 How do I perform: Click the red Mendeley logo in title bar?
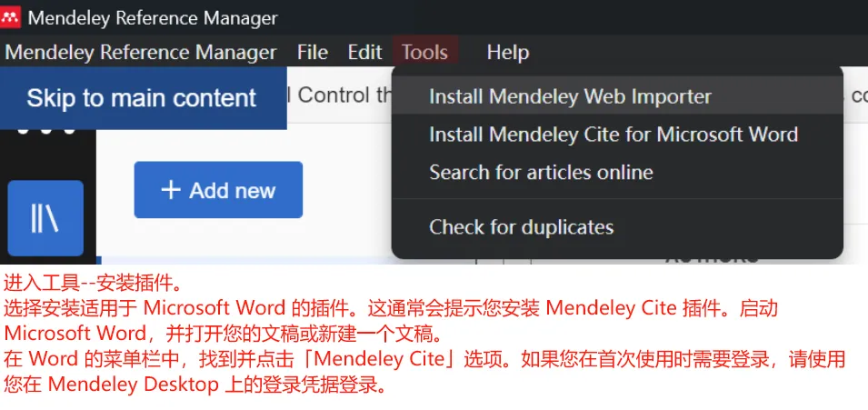coord(10,17)
